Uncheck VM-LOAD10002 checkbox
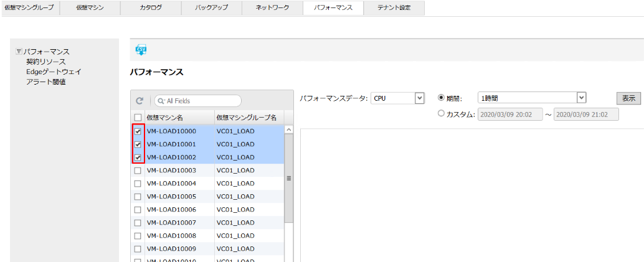Viewport: 644px width, 262px height. [138, 157]
